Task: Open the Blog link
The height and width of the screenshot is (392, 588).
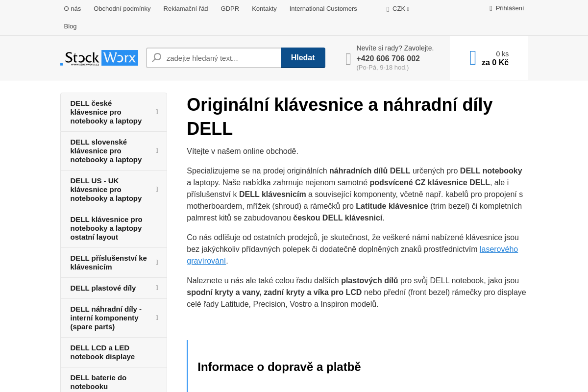Action: click(70, 26)
